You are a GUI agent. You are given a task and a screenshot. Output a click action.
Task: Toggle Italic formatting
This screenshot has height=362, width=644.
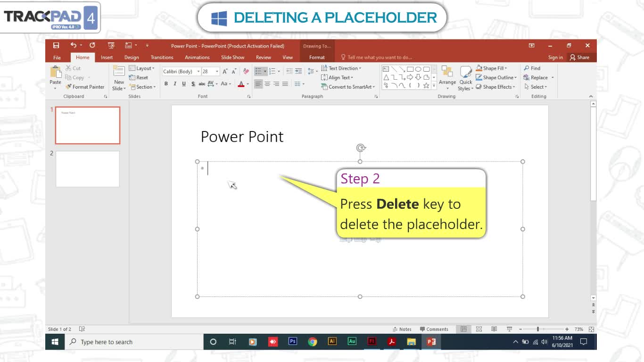pyautogui.click(x=175, y=84)
